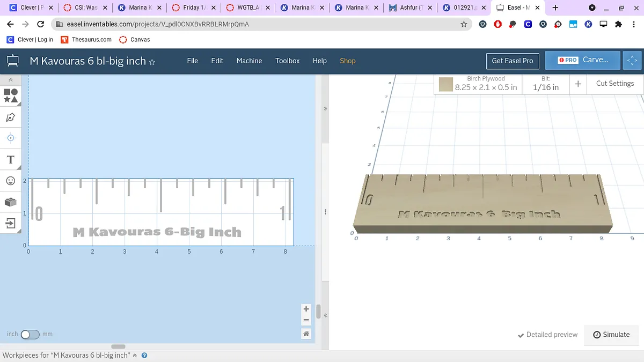Viewport: 644px width, 362px height.
Task: Click the home view reset button
Action: (x=306, y=334)
